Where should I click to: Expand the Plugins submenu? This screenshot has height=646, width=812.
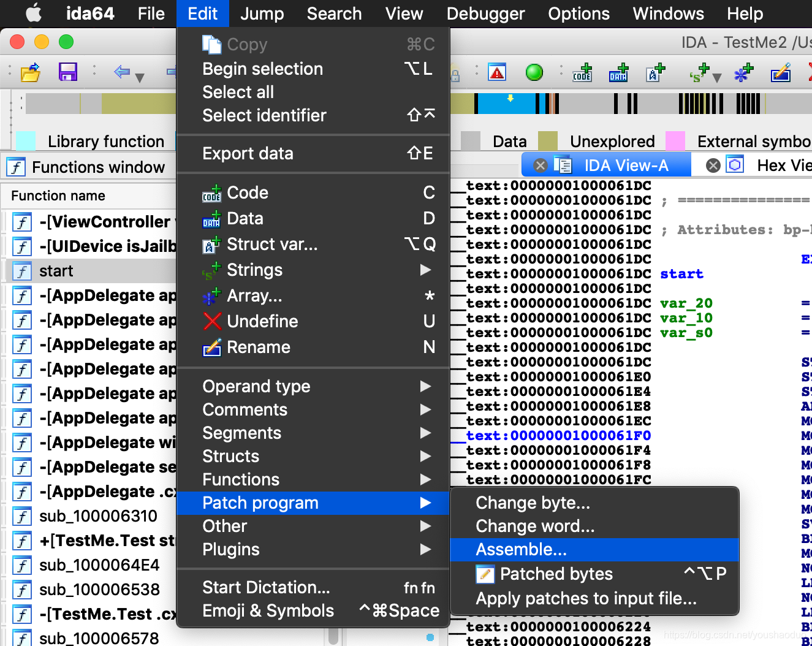[426, 549]
